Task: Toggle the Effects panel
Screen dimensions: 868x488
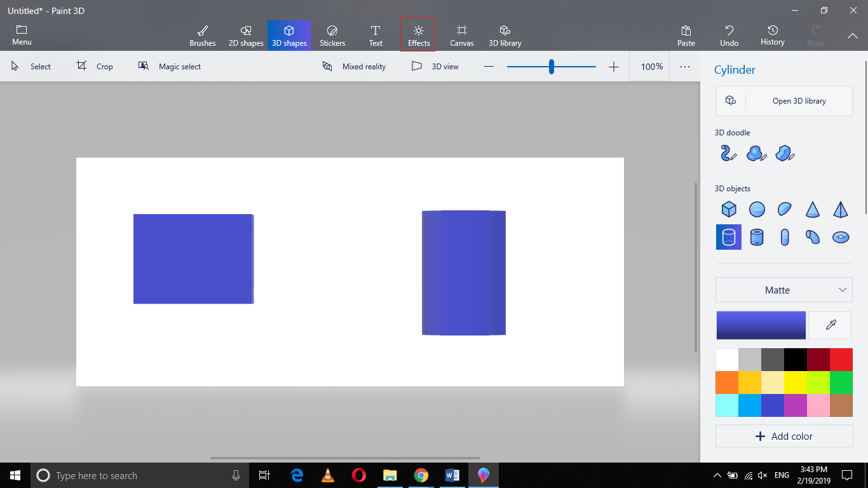Action: point(418,34)
